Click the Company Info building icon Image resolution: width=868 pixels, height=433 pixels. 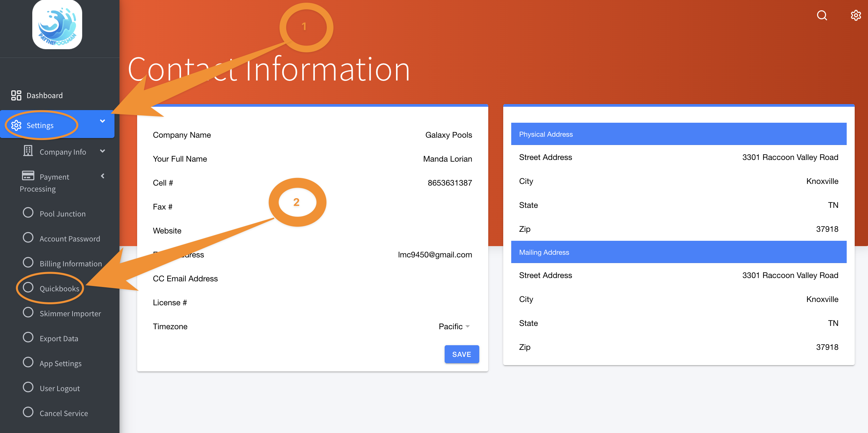pyautogui.click(x=28, y=151)
